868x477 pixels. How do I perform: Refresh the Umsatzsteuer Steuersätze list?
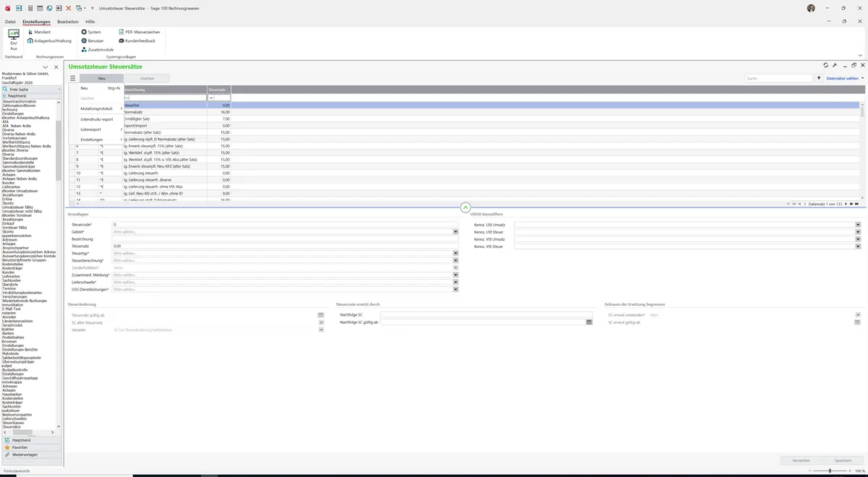click(826, 66)
